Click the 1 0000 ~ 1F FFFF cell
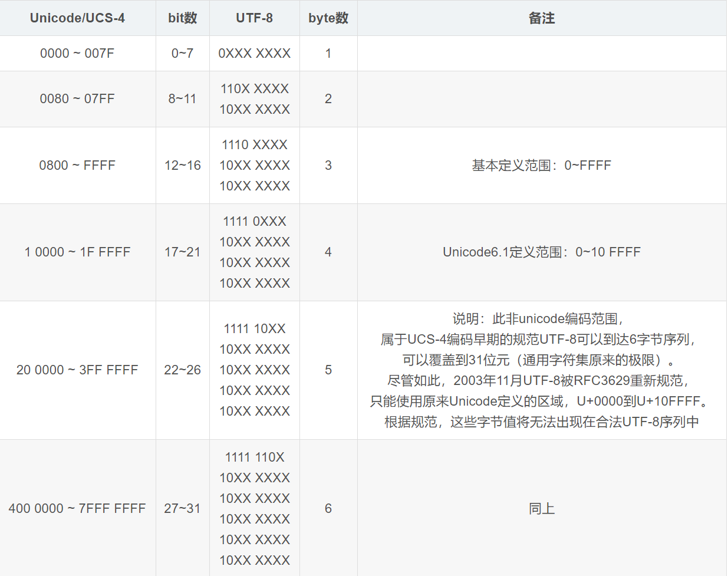 (x=77, y=252)
